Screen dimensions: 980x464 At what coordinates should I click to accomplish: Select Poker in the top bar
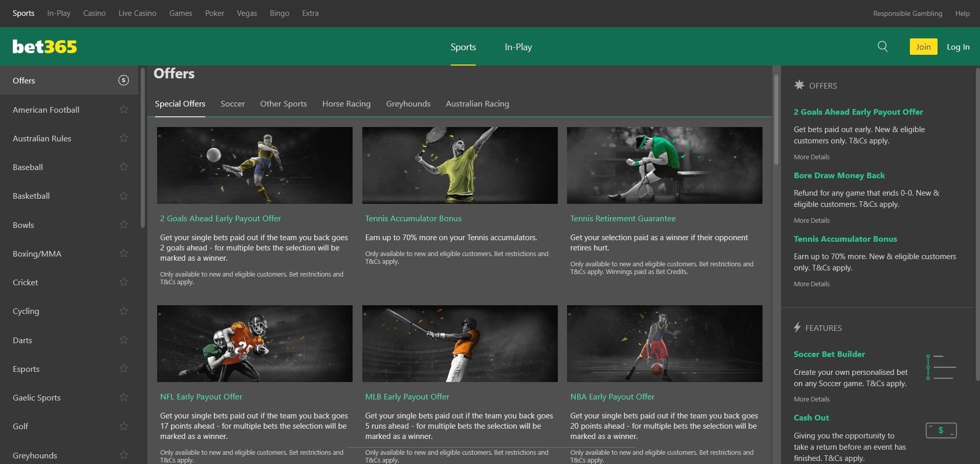coord(214,13)
